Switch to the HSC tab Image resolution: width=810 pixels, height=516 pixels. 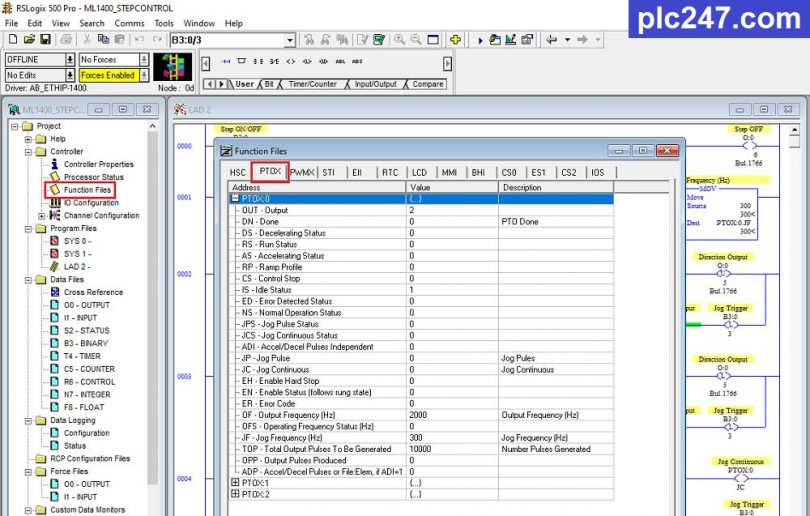237,172
